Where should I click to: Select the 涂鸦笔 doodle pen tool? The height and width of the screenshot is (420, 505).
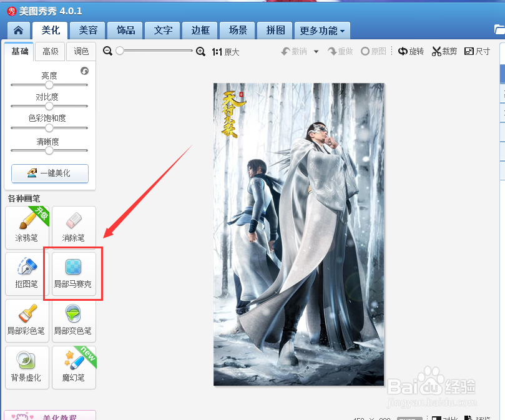[27, 227]
